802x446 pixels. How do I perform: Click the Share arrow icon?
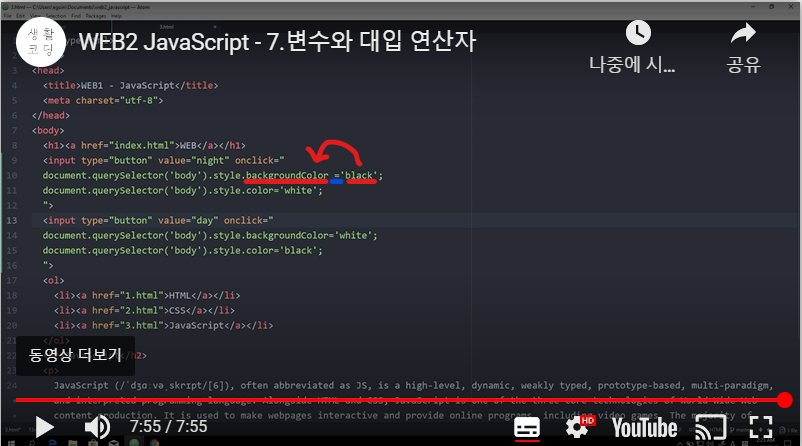(743, 33)
